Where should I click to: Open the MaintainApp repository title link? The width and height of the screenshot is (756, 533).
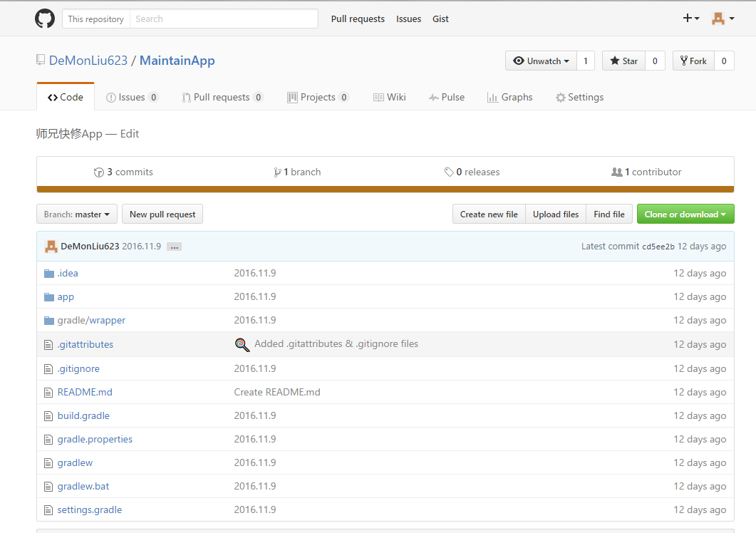177,61
